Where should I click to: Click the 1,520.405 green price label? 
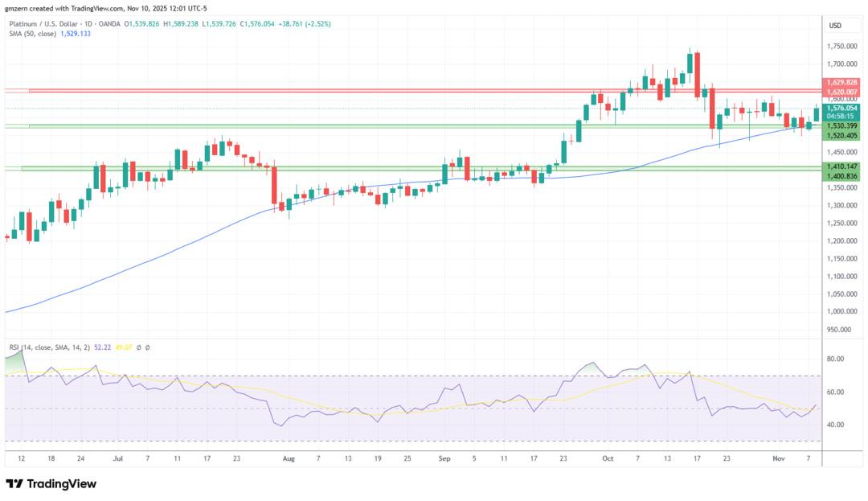841,136
